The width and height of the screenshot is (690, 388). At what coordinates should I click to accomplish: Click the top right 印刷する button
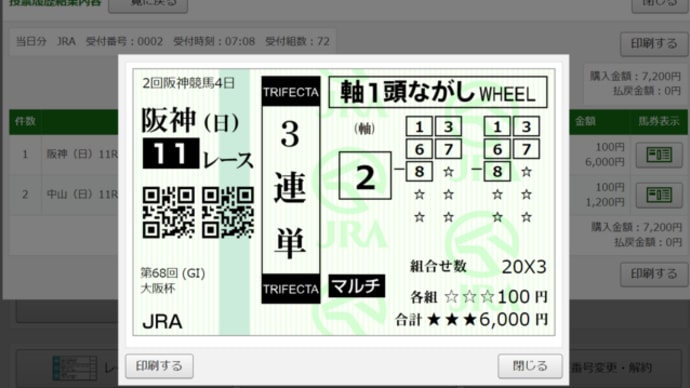coord(653,44)
